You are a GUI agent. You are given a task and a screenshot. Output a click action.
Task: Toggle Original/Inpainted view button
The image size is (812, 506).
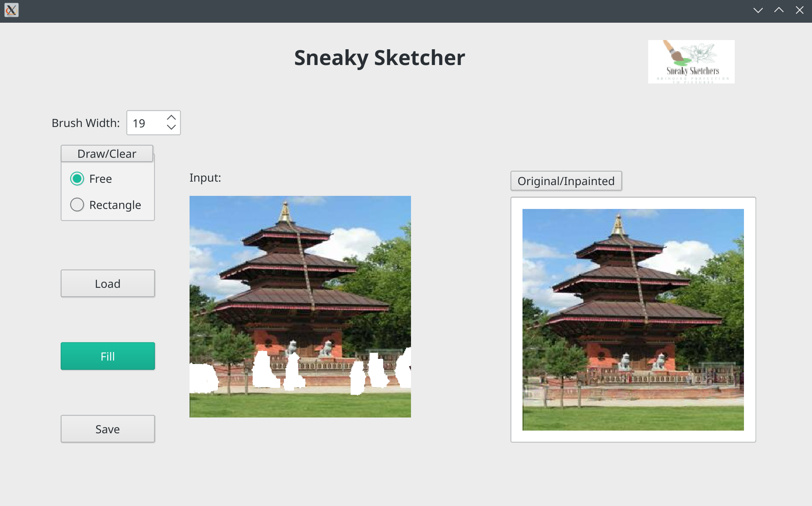coord(566,181)
